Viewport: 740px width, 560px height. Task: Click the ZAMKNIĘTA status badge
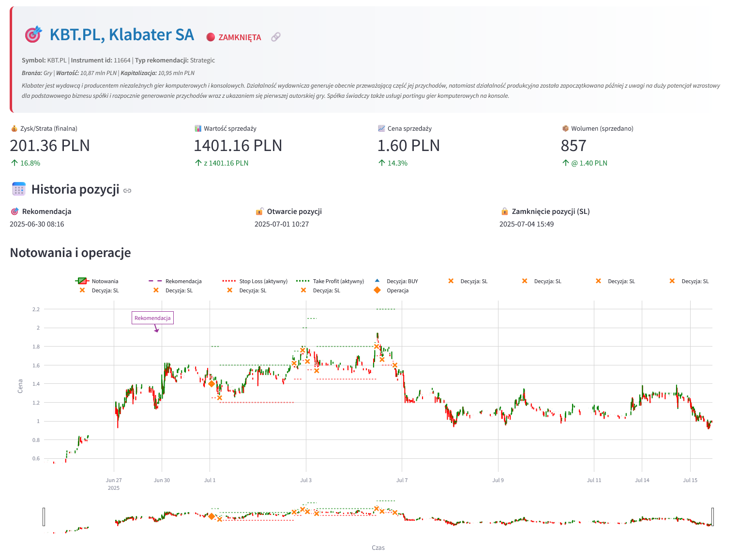pos(233,37)
